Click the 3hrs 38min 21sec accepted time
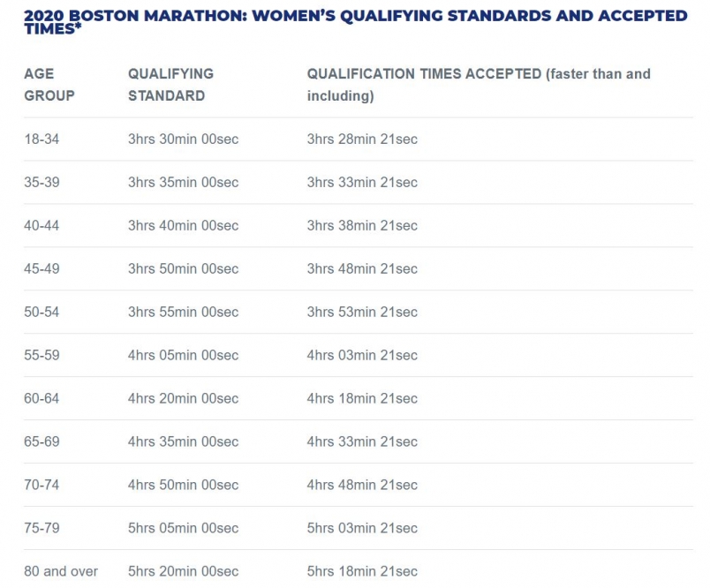The image size is (710, 588). click(362, 226)
